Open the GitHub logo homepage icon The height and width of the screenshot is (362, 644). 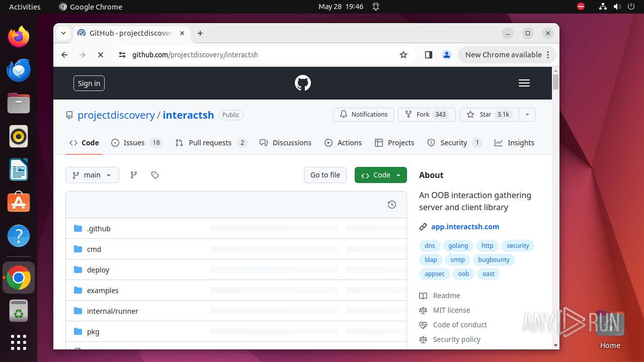pyautogui.click(x=303, y=83)
